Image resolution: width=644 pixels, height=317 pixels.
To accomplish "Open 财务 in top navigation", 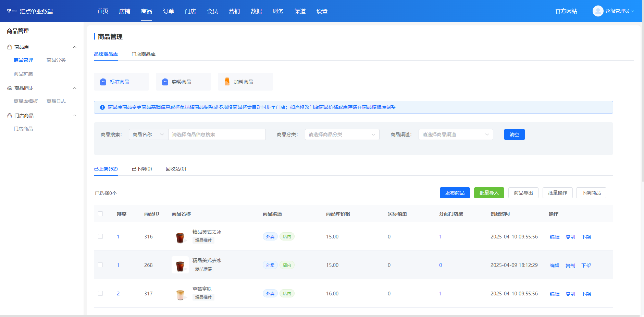I will coord(278,11).
